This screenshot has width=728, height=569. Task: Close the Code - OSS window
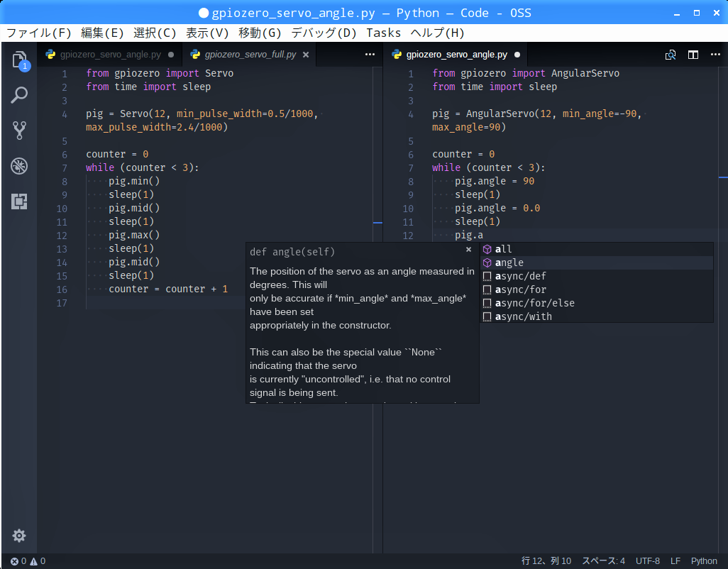[717, 13]
